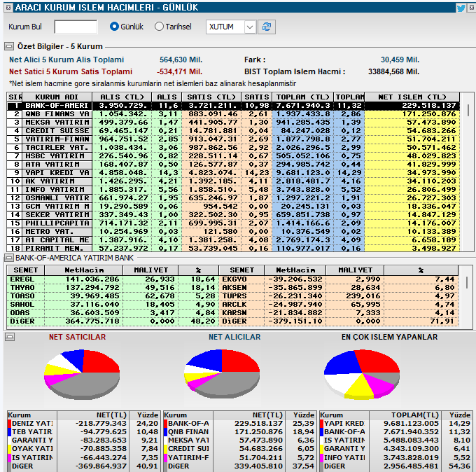Click the KARSN sell row

339,312
